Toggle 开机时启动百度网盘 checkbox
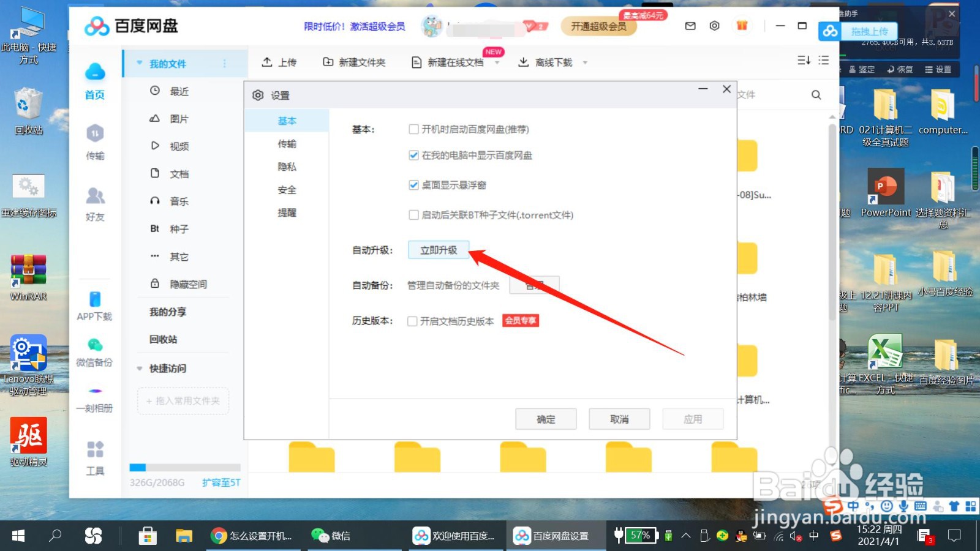980x551 pixels. tap(414, 129)
